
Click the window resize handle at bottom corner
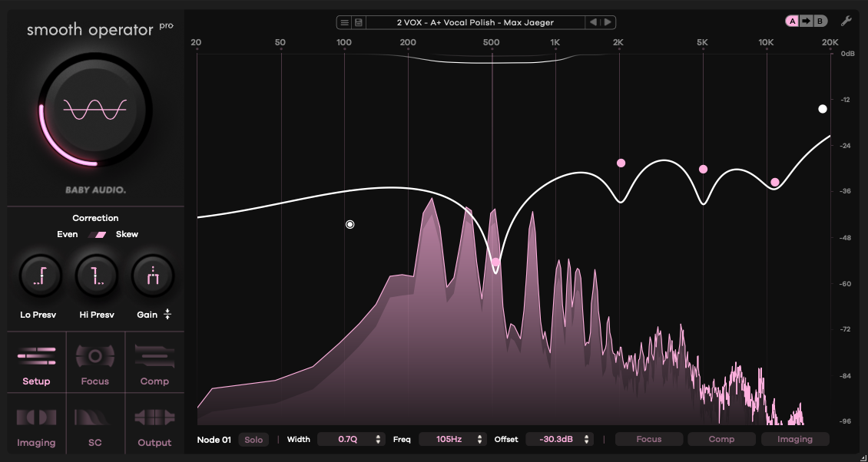[x=863, y=457]
